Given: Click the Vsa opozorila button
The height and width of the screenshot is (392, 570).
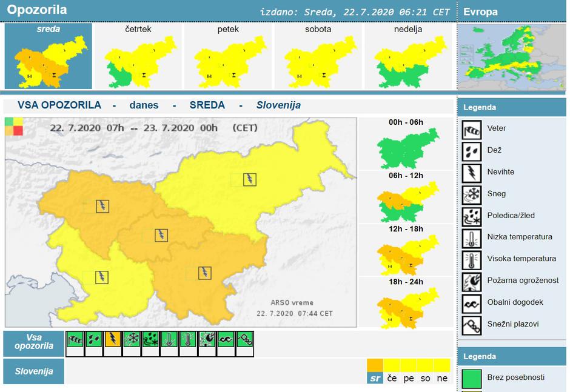Looking at the screenshot, I should click(33, 343).
